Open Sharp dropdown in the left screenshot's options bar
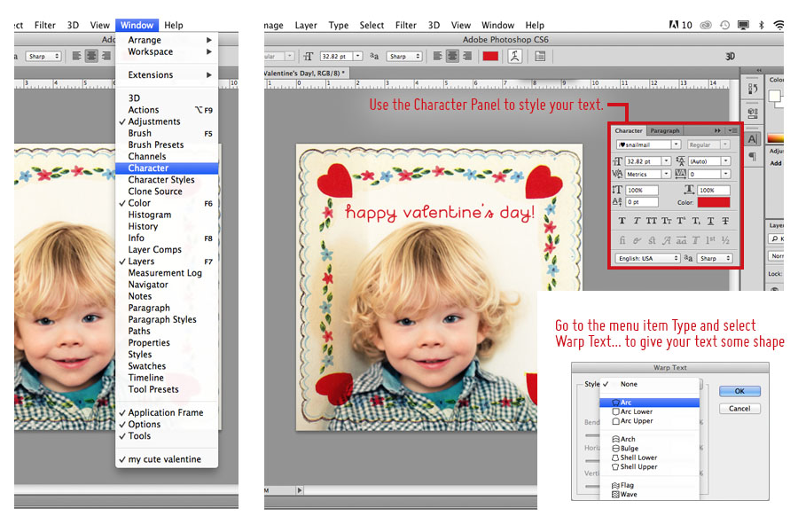Viewport: 798px width, 532px height. [x=43, y=56]
